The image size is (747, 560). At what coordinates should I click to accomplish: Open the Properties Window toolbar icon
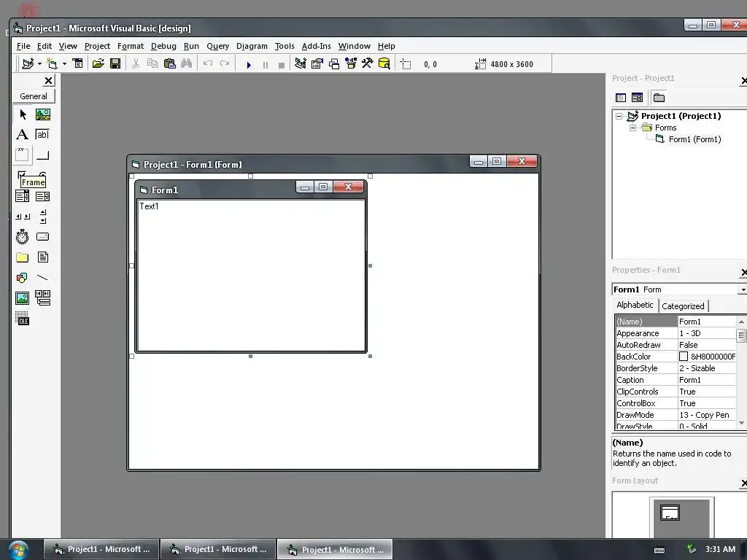coord(317,63)
